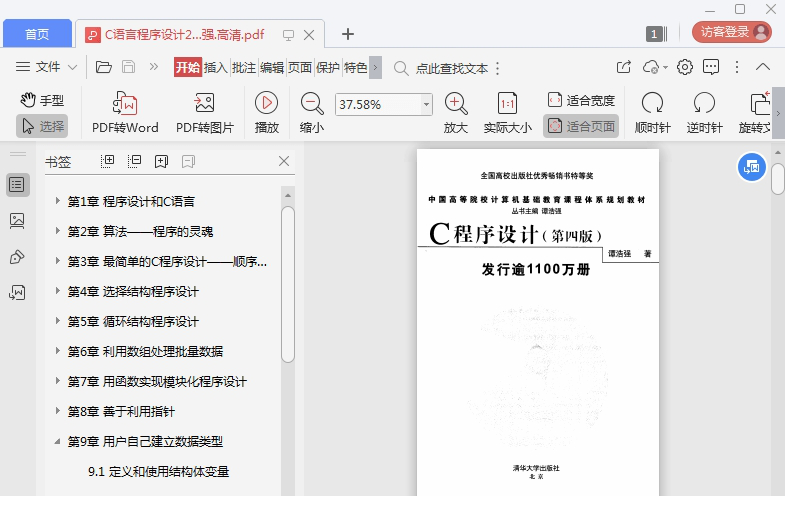Screen dimensions: 785x515
Task: Add a new bookmark icon
Action: [161, 161]
